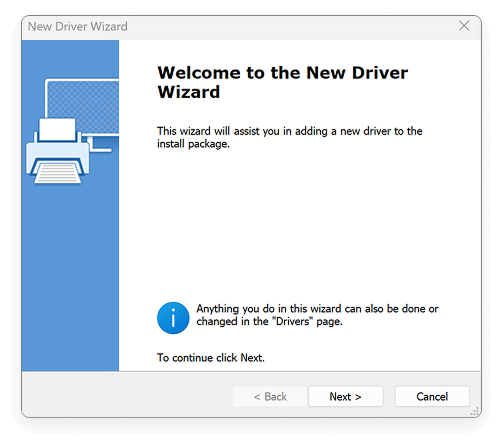Continue the wizard with the Next button
This screenshot has height=446, width=503.
pyautogui.click(x=346, y=397)
